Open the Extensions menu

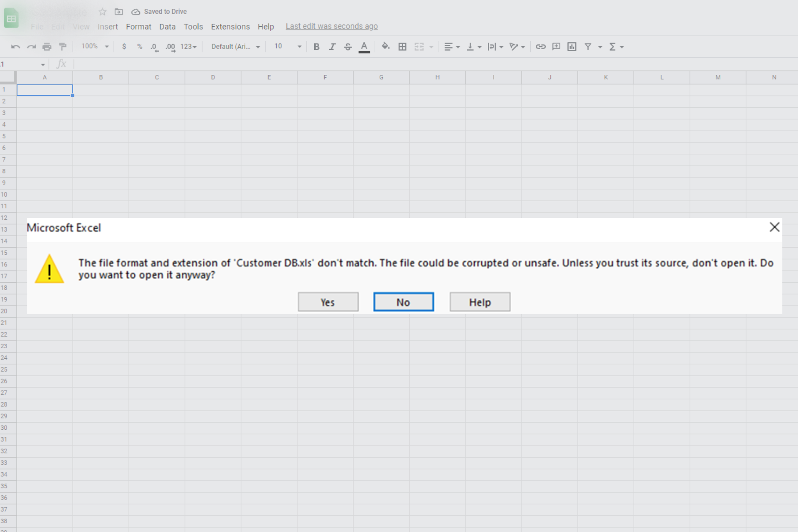pyautogui.click(x=230, y=27)
